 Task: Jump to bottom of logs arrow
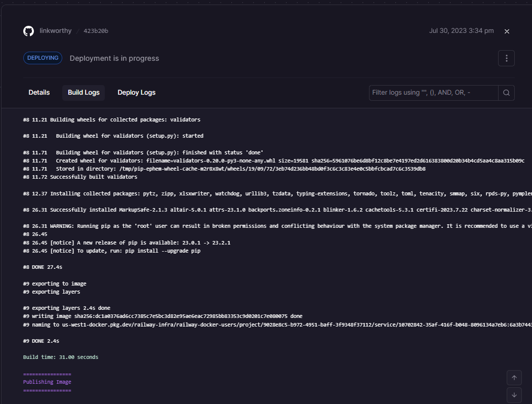click(514, 395)
